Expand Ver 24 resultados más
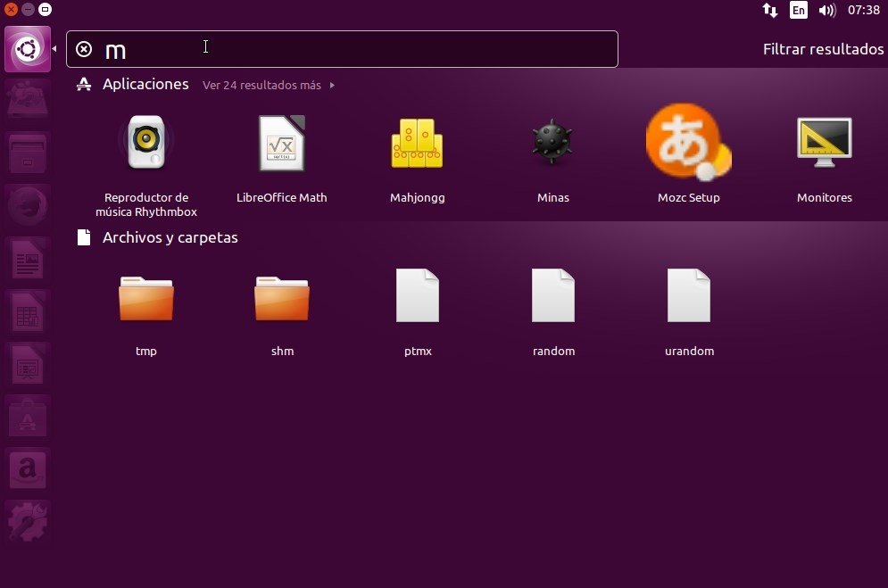The height and width of the screenshot is (588, 888). pos(269,85)
